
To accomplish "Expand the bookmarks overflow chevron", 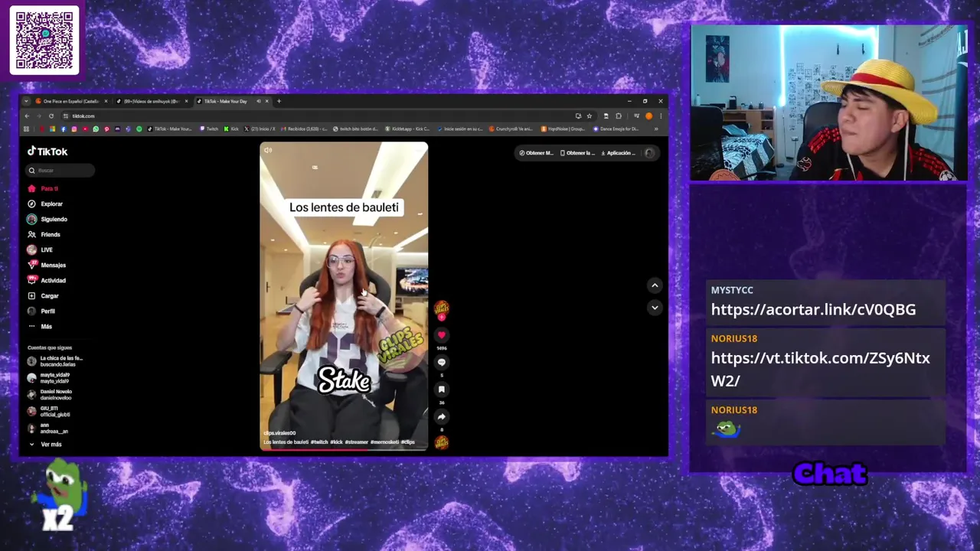I will 656,129.
